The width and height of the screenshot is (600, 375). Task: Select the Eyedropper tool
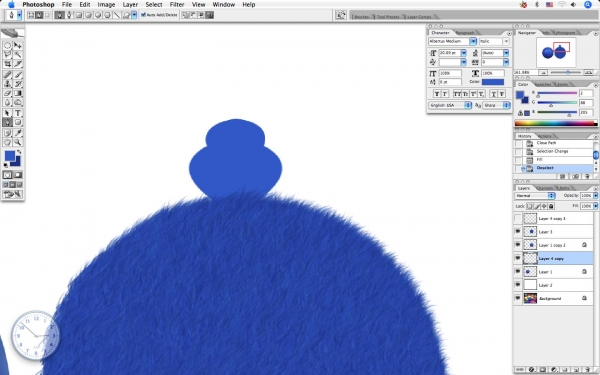(x=18, y=133)
